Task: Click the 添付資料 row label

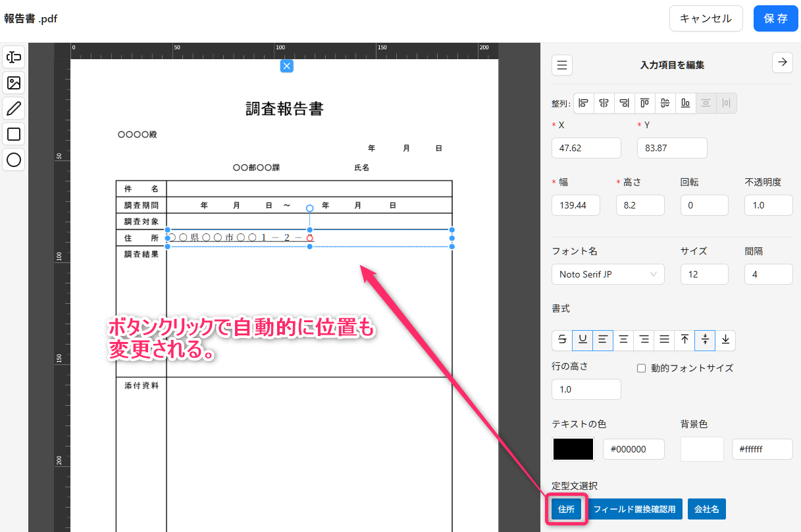Action: click(x=142, y=386)
